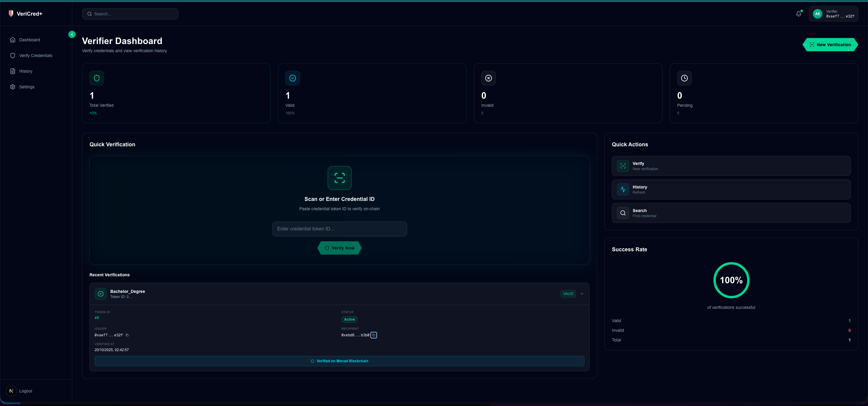Open the Verifier account menu
Image resolution: width=868 pixels, height=406 pixels.
(x=833, y=14)
